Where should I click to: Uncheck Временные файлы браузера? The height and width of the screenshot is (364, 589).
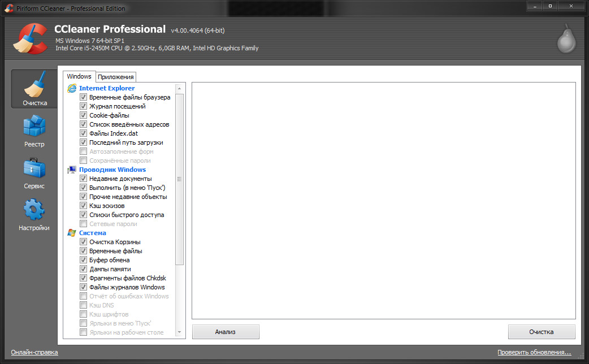click(x=84, y=97)
